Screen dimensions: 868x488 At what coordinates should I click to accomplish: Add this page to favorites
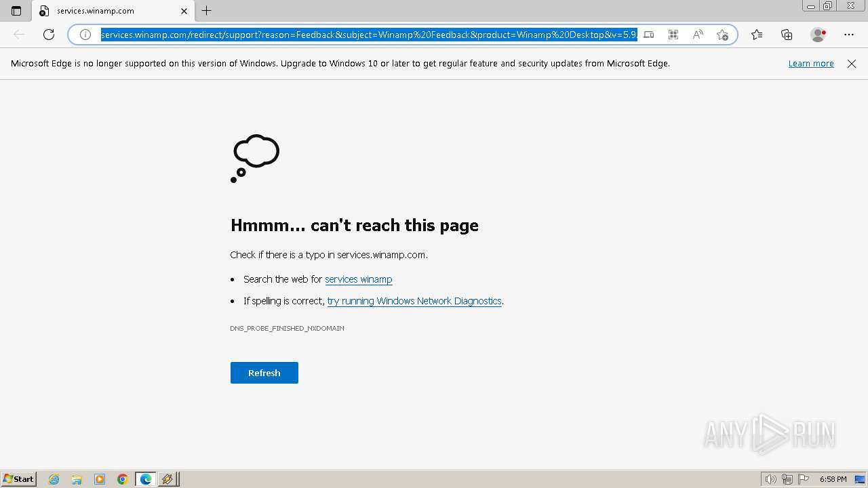pos(722,35)
